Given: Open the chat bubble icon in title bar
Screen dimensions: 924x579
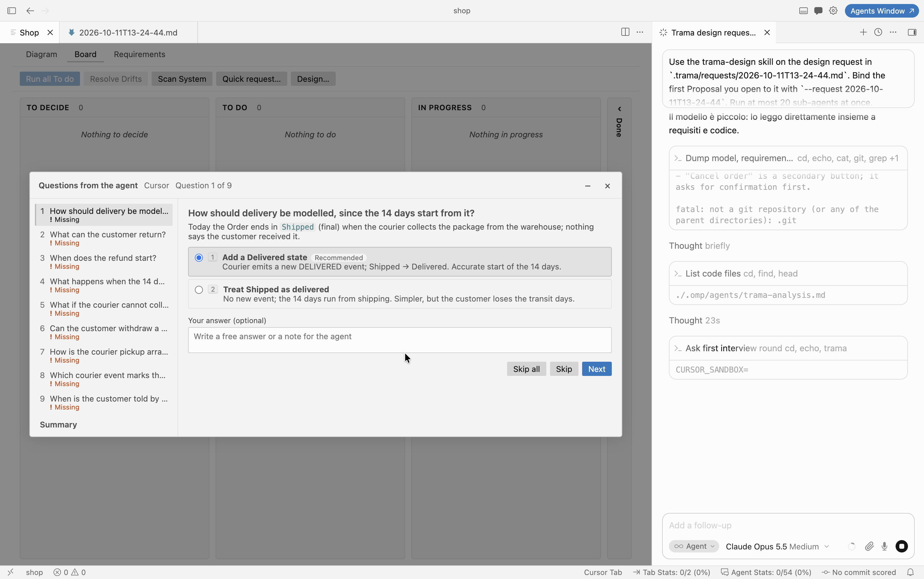Looking at the screenshot, I should point(818,11).
